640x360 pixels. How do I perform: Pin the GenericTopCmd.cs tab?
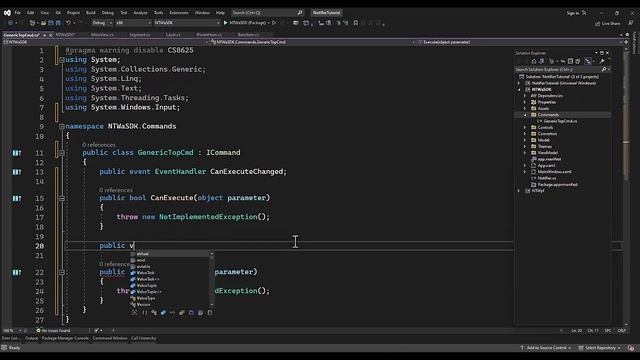(x=44, y=35)
